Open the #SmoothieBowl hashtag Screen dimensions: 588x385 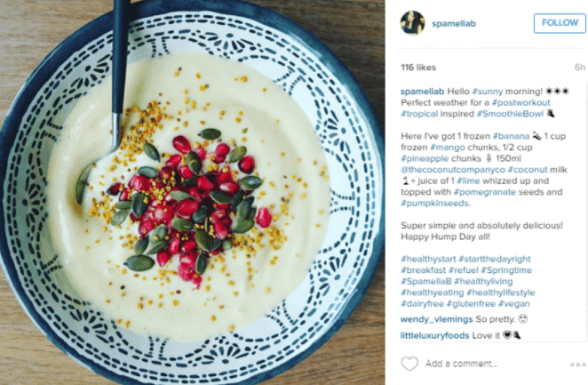pos(510,114)
